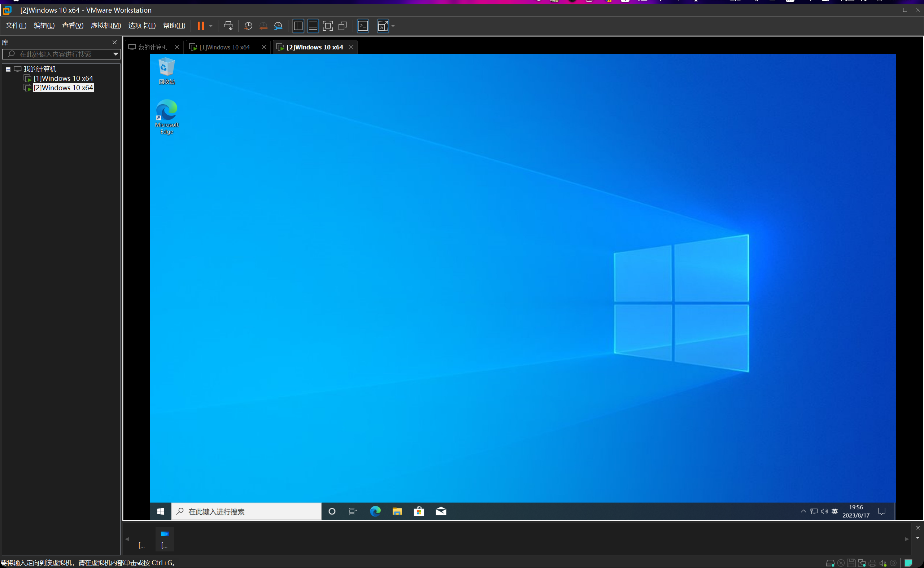Open the 查看(V) menu
The height and width of the screenshot is (568, 924).
[x=73, y=26]
